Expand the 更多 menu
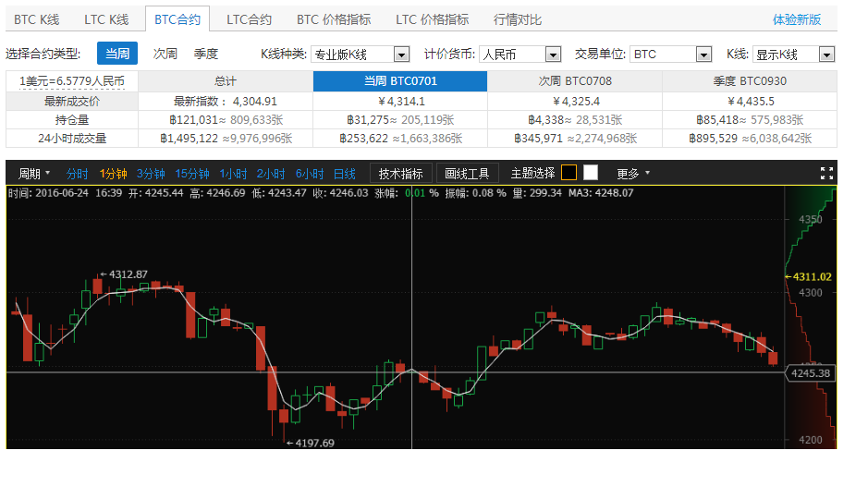868x499 pixels. (633, 174)
